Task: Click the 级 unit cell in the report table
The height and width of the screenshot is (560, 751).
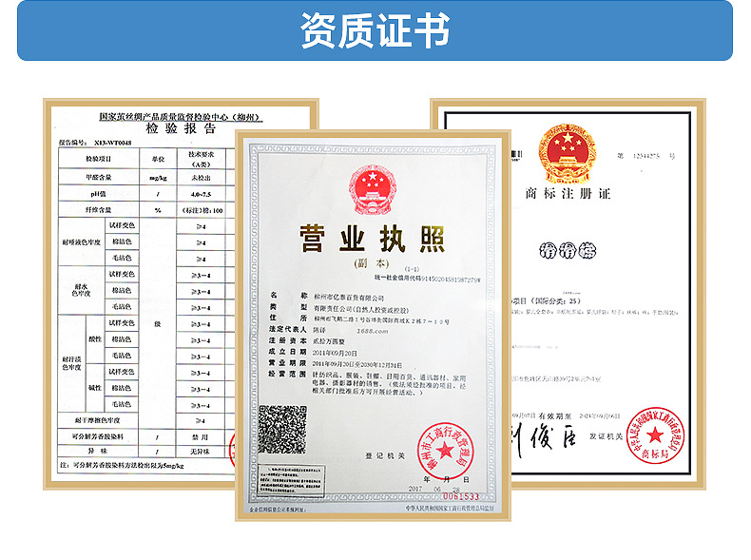Action: [x=158, y=324]
